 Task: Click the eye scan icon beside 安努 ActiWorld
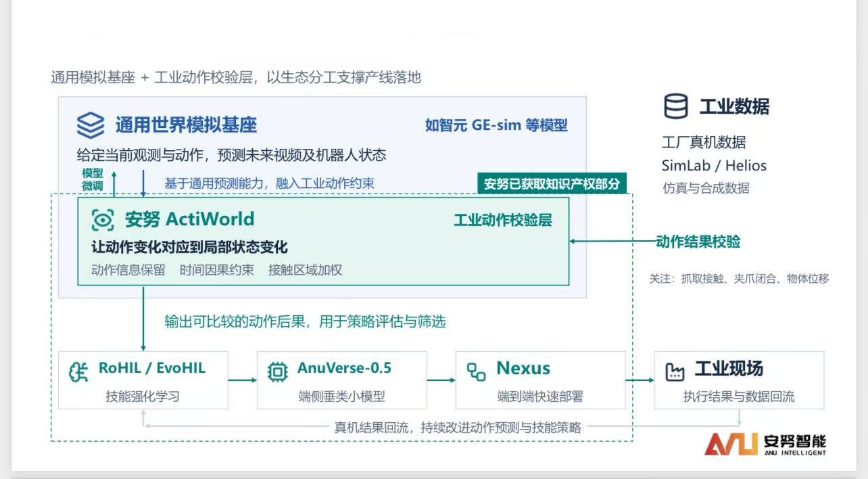pyautogui.click(x=103, y=220)
